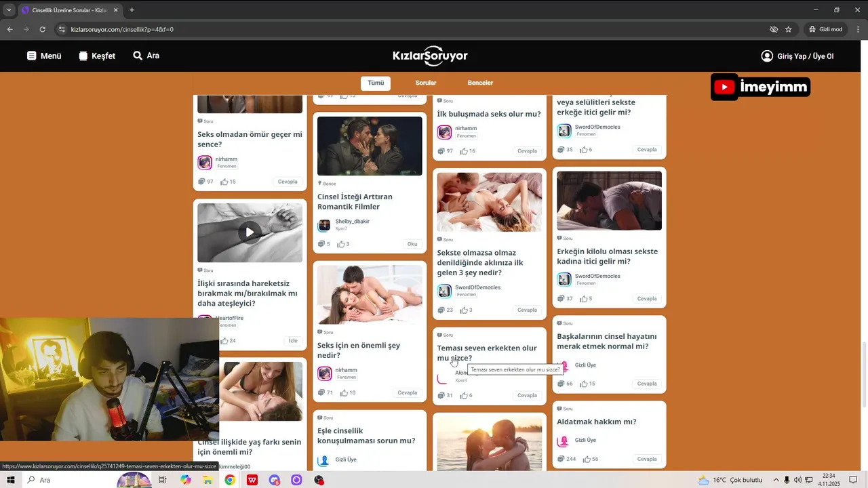Screen dimensions: 868x488
Task: Open Shelby_dbakir user profile
Action: point(352,222)
